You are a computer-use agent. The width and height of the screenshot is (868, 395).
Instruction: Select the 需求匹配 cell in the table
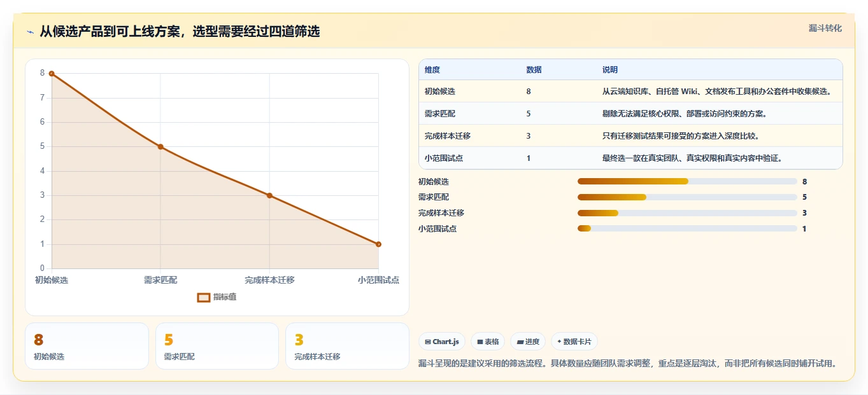[x=440, y=114]
